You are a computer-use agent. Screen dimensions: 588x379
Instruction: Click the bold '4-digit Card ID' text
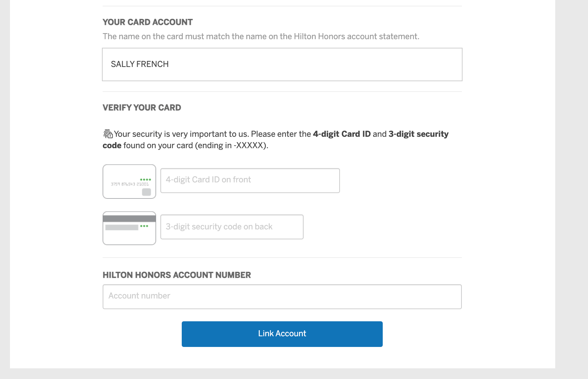pos(341,134)
